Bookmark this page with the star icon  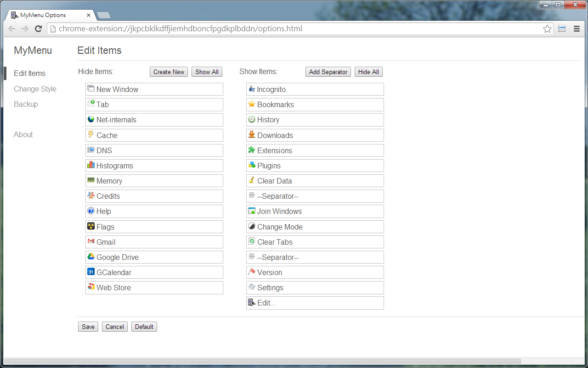tap(547, 29)
